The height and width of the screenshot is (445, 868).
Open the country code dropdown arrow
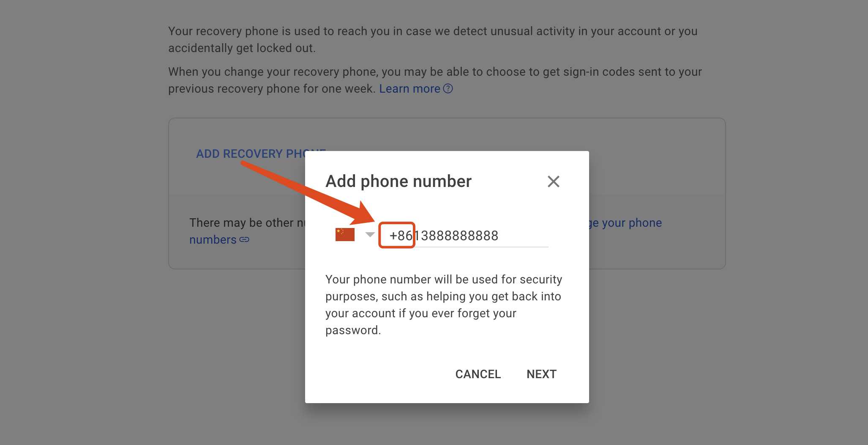pyautogui.click(x=370, y=234)
